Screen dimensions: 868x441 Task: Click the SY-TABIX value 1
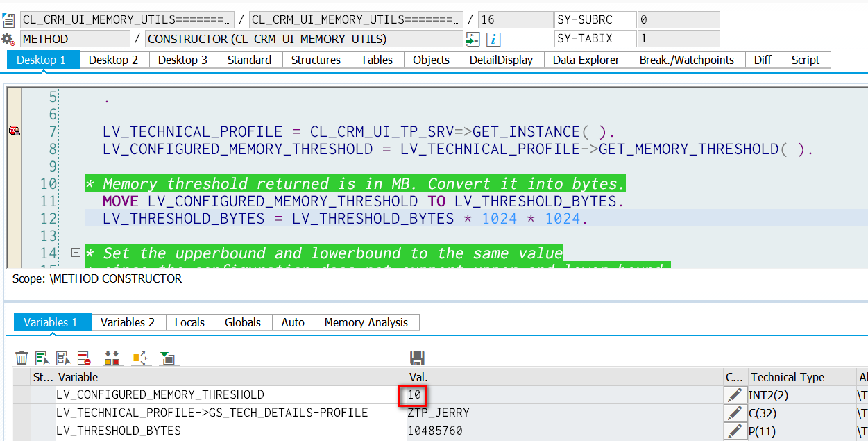coord(678,39)
